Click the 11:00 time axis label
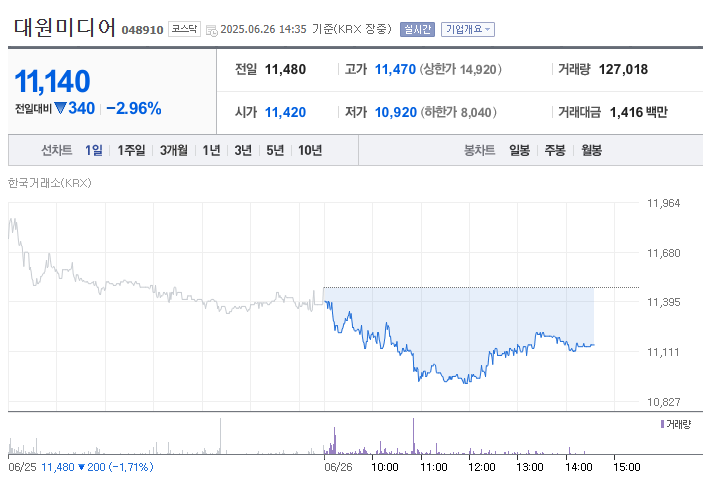The image size is (703, 480). click(x=434, y=467)
